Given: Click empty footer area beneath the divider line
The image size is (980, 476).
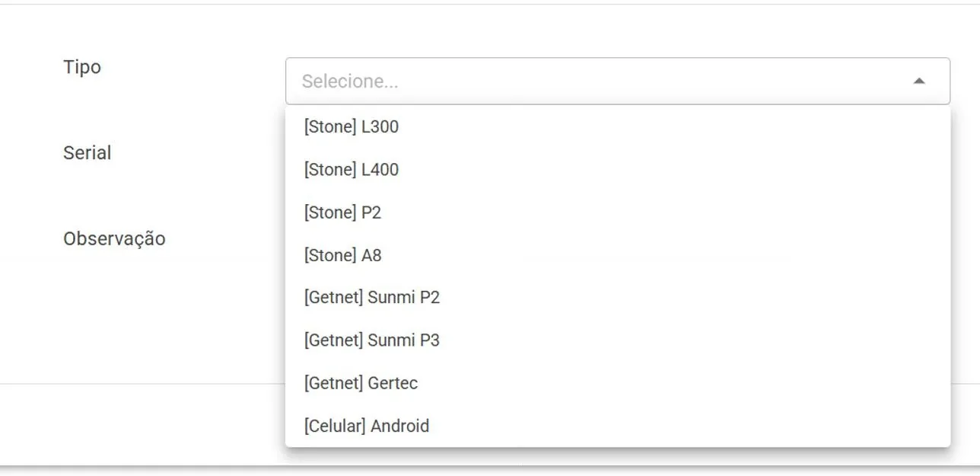Looking at the screenshot, I should point(137,423).
